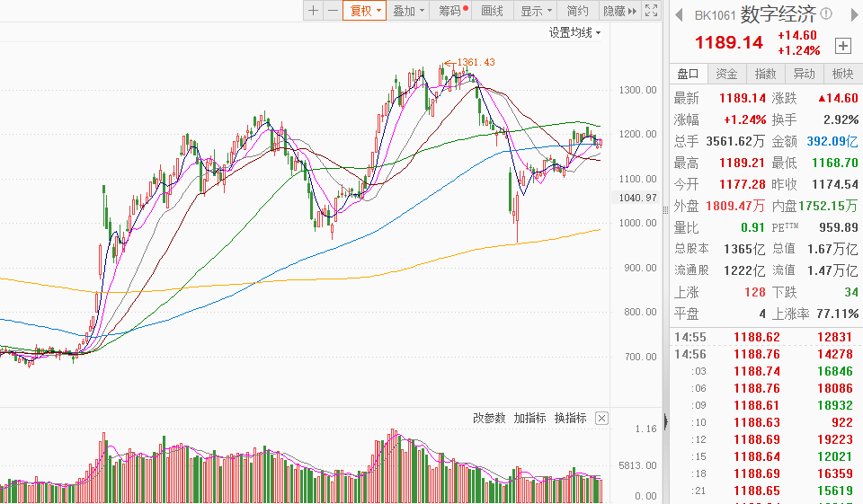This screenshot has width=863, height=504.
Task: Switch to the 异动 tab
Action: [x=804, y=74]
